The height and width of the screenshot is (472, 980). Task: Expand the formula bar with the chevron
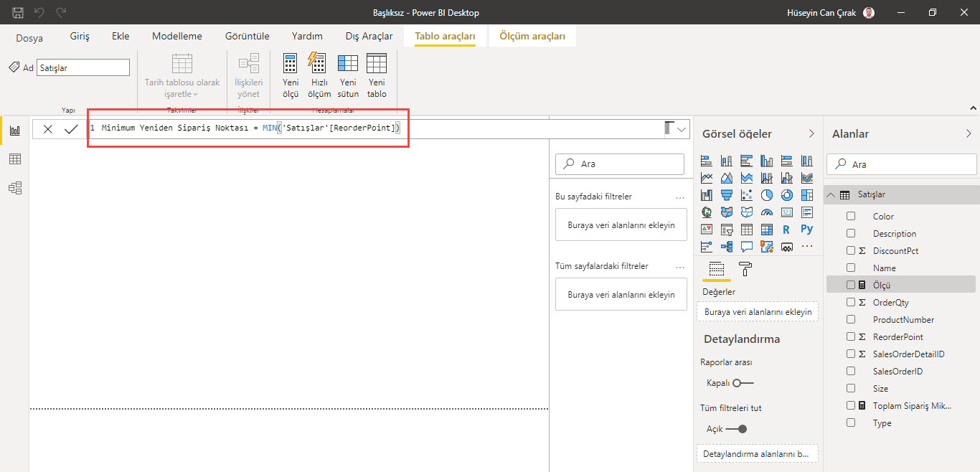pos(681,129)
